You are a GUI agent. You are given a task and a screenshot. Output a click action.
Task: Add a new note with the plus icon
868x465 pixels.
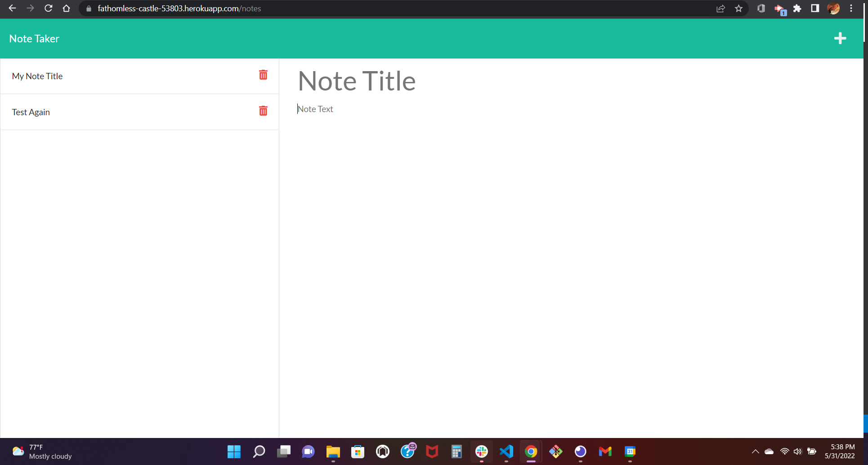click(x=840, y=38)
